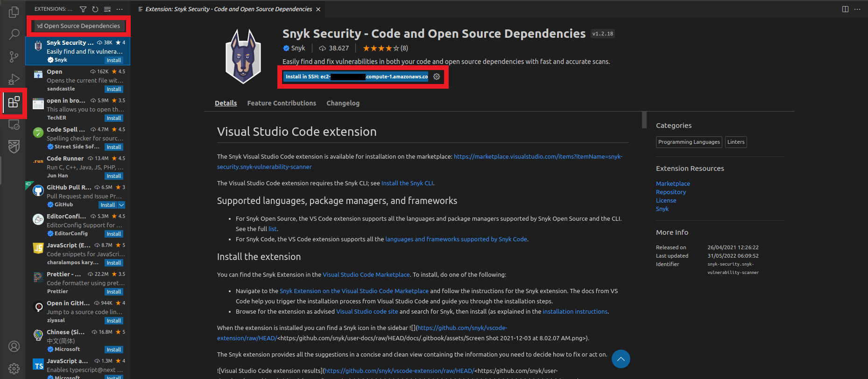This screenshot has width=868, height=379.
Task: Install the Chinese language pack extension
Action: point(114,350)
